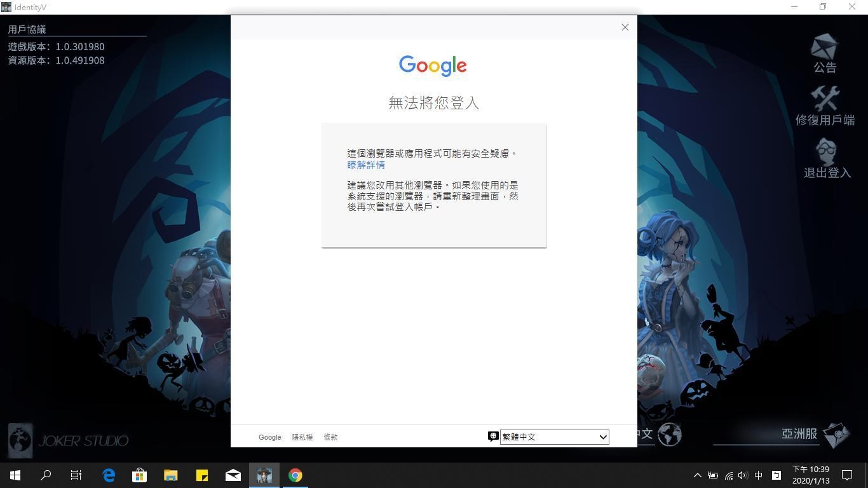Open the 條款 terms link

(330, 437)
